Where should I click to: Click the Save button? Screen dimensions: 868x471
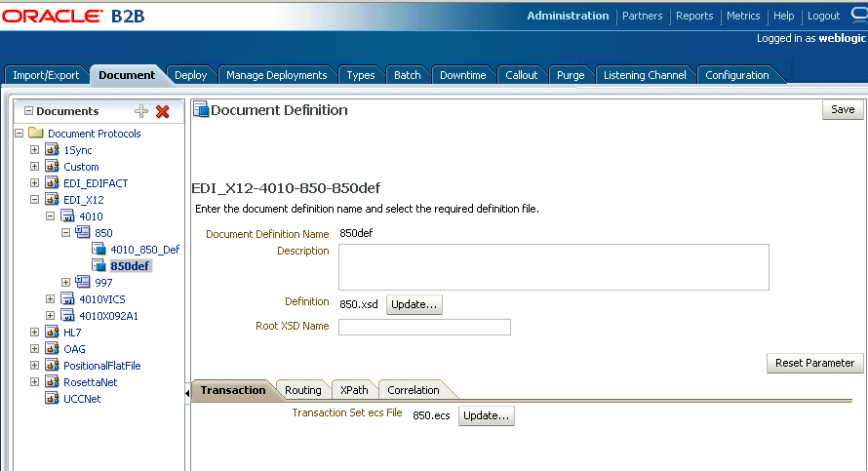(843, 109)
